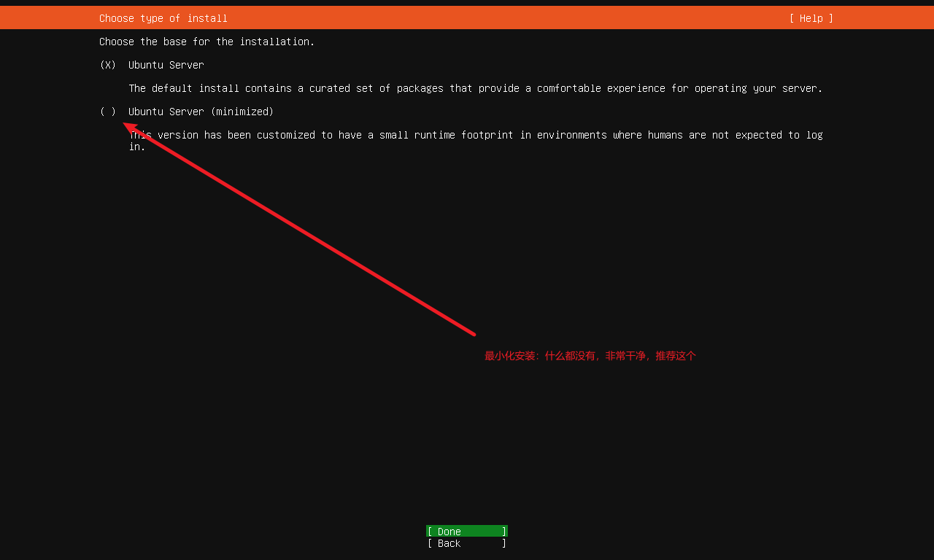Screen dimensions: 934x560
Task: Click the wrapped word "in." below the description
Action: [x=137, y=147]
